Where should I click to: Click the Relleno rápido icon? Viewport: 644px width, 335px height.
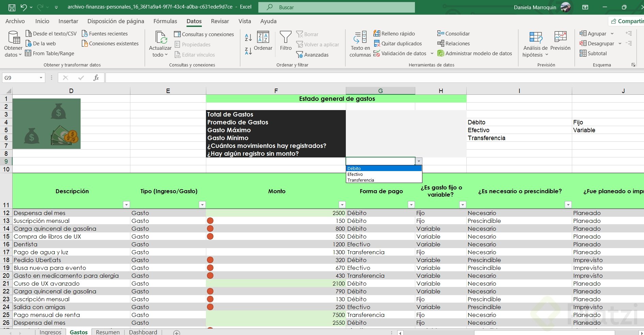(x=377, y=33)
